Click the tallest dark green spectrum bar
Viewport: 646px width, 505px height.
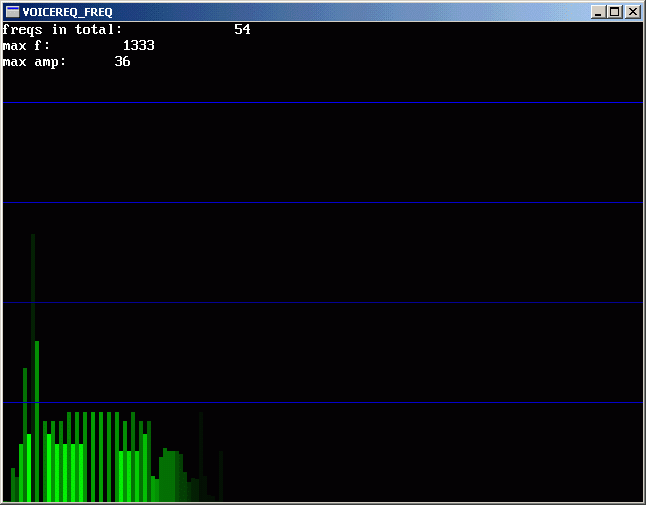pos(33,300)
